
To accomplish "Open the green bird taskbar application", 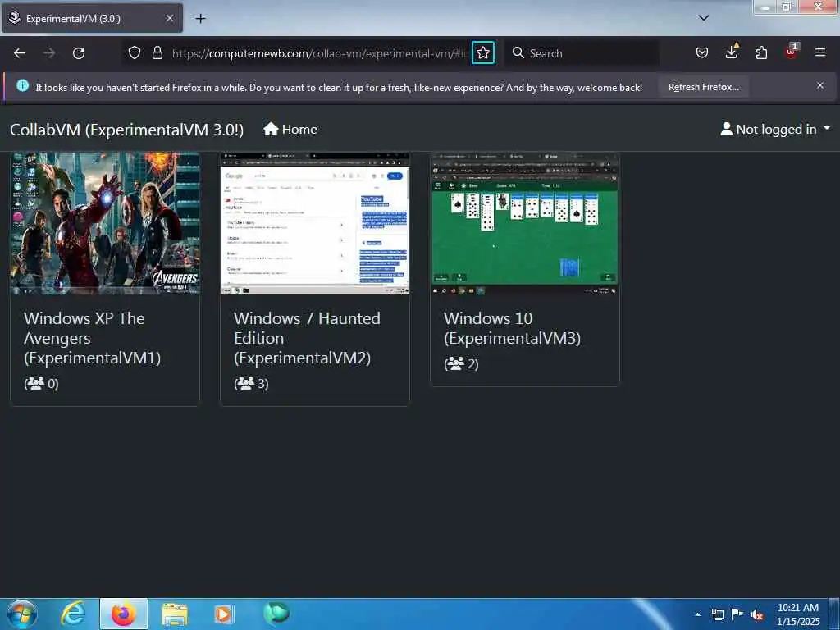I will [276, 614].
